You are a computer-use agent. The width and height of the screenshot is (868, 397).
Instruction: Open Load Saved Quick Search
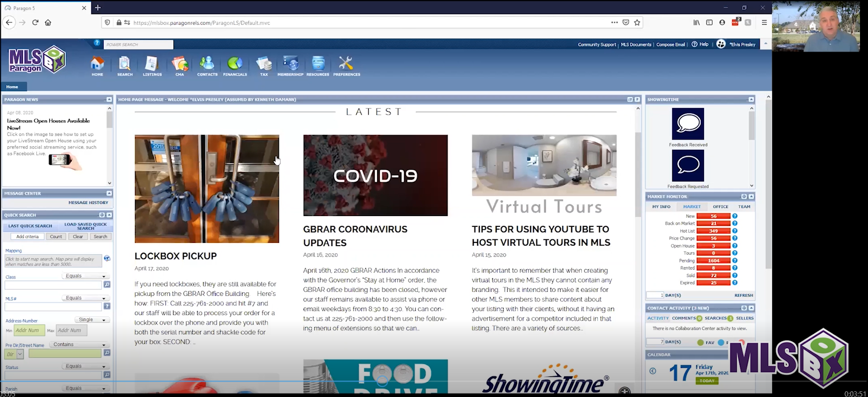pyautogui.click(x=85, y=226)
